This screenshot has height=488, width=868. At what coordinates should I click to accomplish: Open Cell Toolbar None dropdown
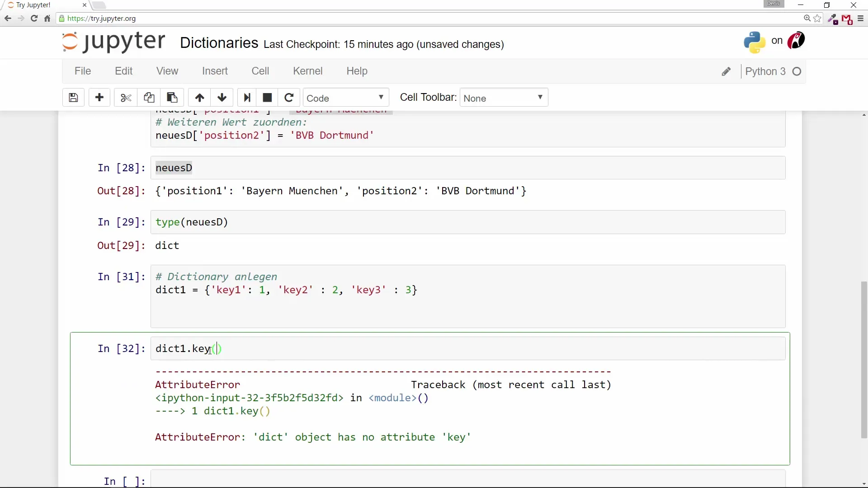coord(504,98)
